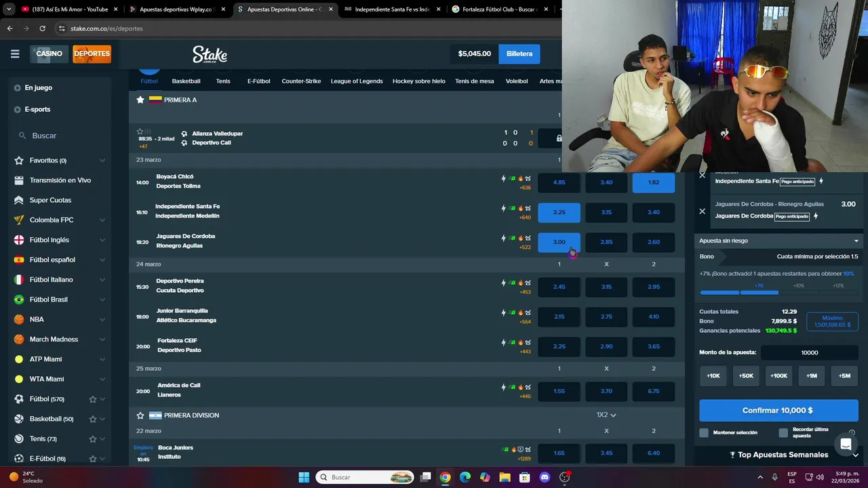Screen dimensions: 868x488
Task: Click the Stake logo
Action: 210,54
